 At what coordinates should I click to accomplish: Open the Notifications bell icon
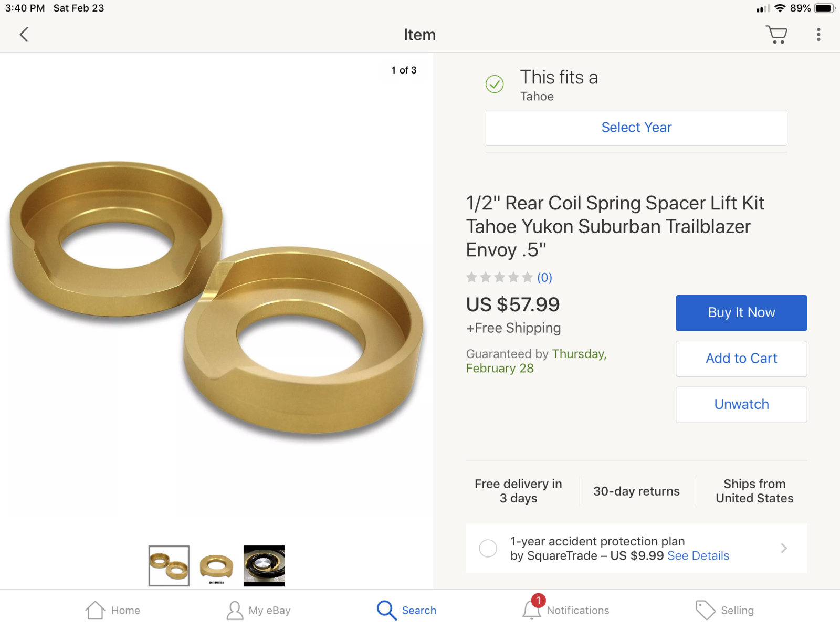[532, 609]
